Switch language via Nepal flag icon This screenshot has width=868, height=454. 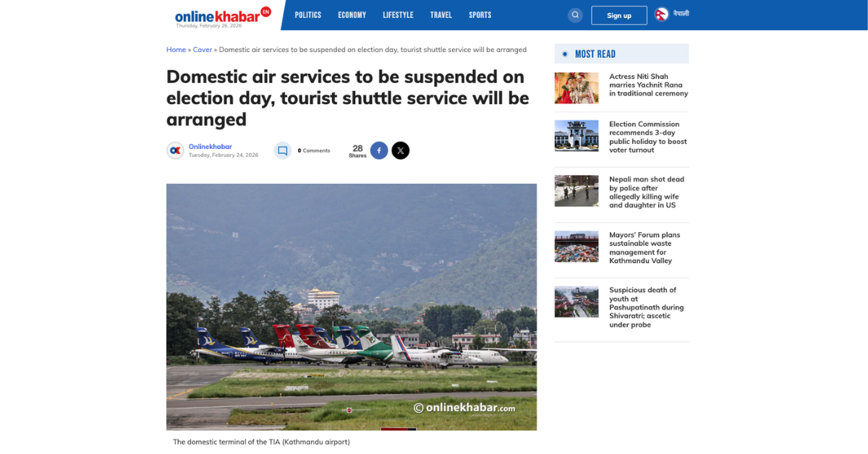point(662,14)
